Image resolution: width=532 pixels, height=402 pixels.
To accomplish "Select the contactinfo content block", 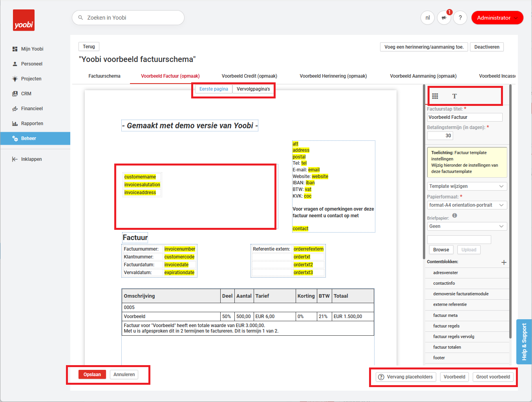I will pyautogui.click(x=467, y=284).
